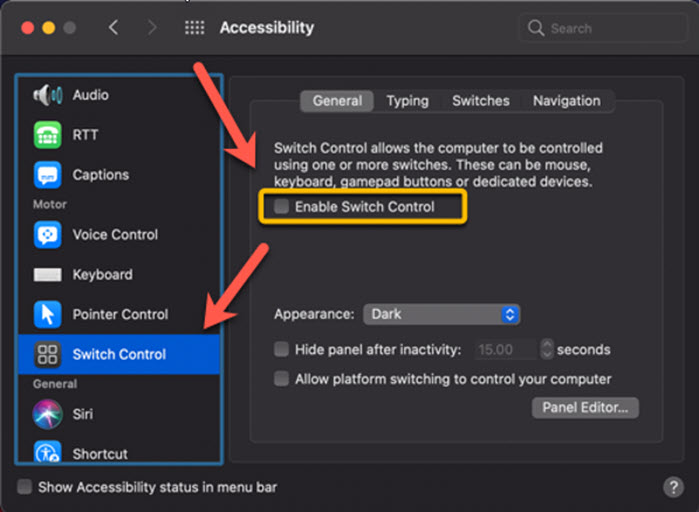Select Pointer Control label in sidebar
Image resolution: width=699 pixels, height=512 pixels.
(x=120, y=314)
